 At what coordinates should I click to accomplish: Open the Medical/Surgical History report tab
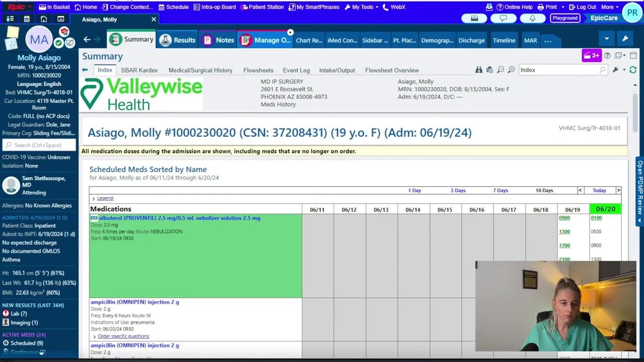pos(200,70)
